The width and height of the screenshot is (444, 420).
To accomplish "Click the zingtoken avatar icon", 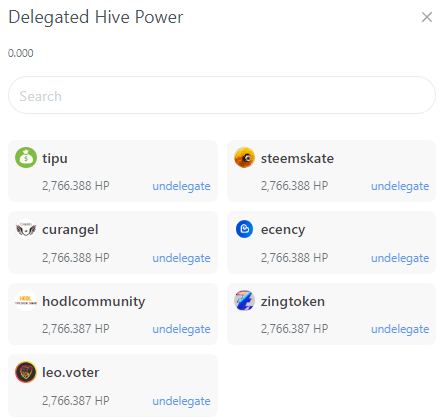I will 244,300.
